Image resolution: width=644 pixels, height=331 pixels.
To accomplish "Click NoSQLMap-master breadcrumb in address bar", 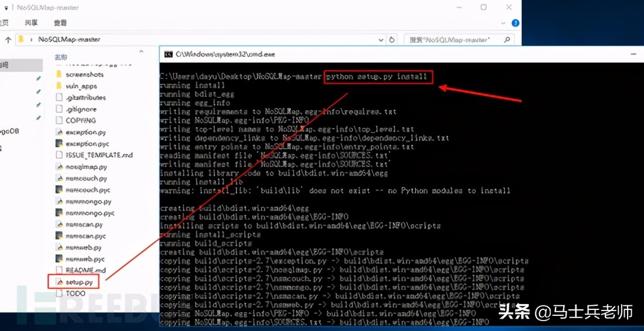I will (69, 40).
